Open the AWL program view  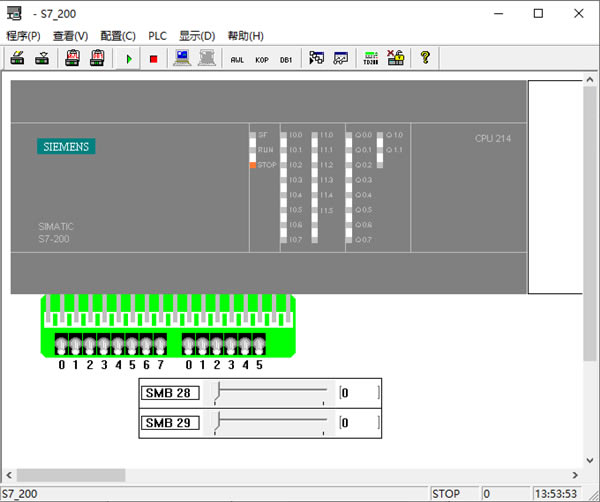(237, 59)
